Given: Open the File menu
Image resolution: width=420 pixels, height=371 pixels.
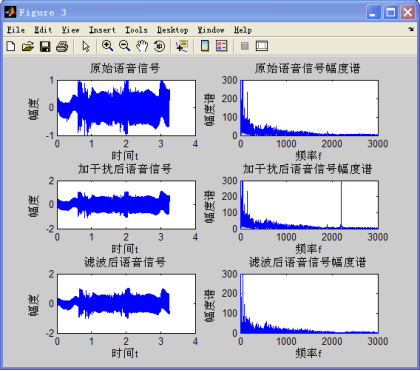Looking at the screenshot, I should pos(16,30).
